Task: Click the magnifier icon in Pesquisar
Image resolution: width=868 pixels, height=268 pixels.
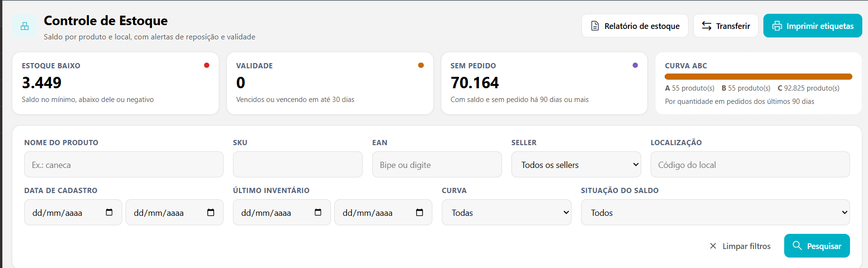Action: (797, 245)
